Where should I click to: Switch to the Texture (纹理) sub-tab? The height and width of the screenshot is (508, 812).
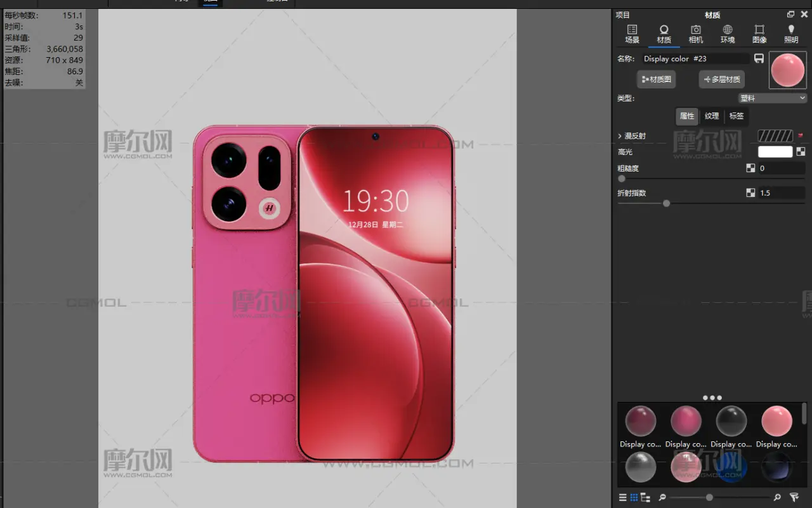pos(712,116)
